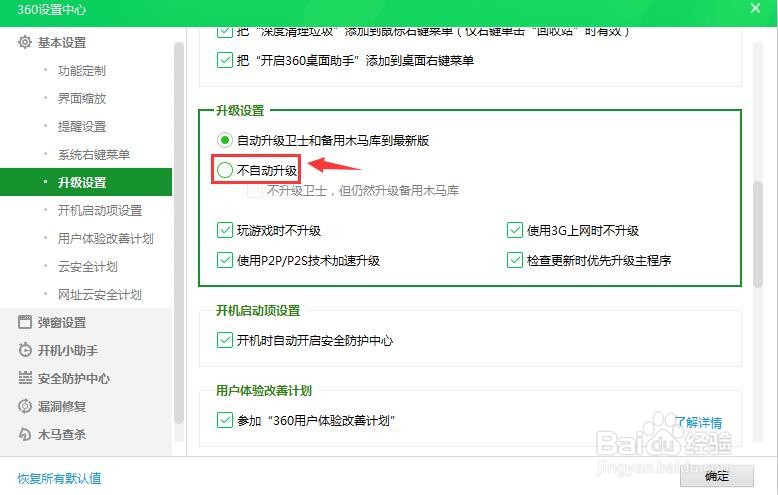This screenshot has height=495, width=778.
Task: Toggle 参加360用户体验改善计划 checkbox
Action: (225, 420)
